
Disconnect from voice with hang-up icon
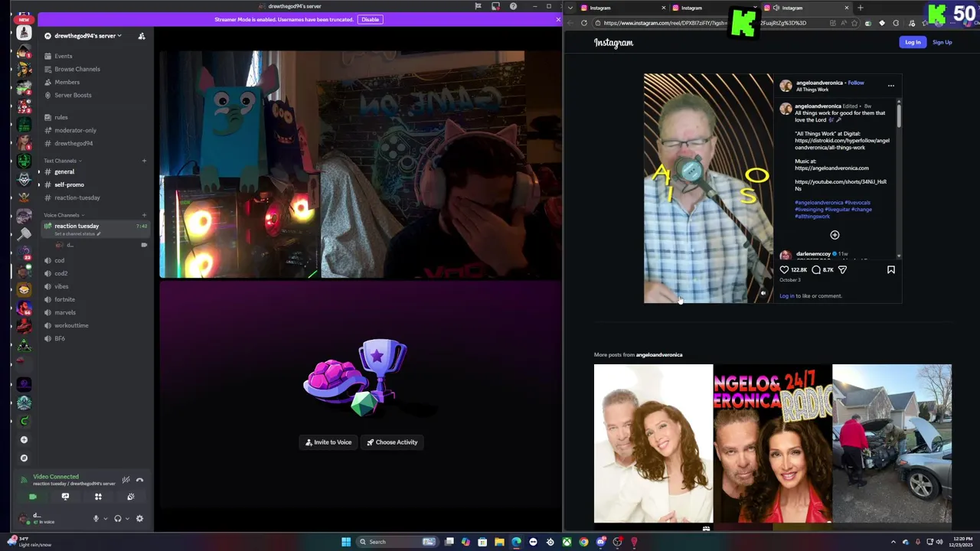click(139, 480)
